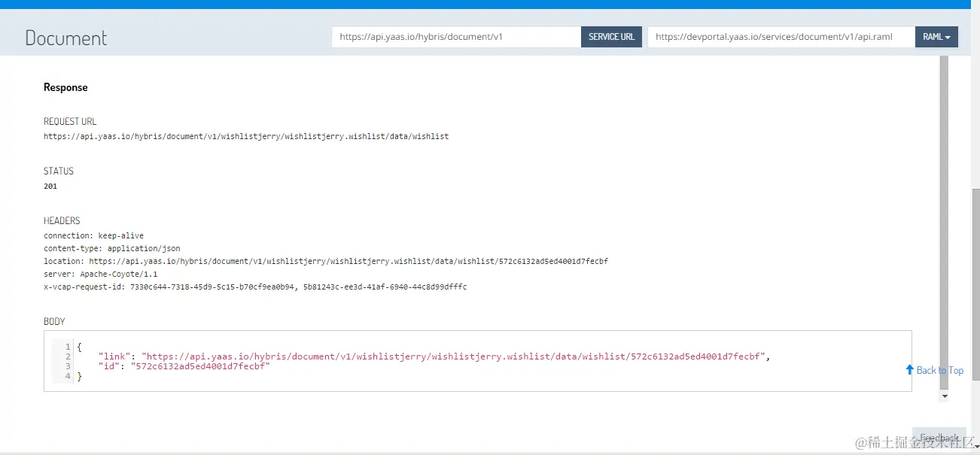Viewport: 980px width, 455px height.
Task: Click the inner scrollbar down arrow
Action: click(945, 396)
